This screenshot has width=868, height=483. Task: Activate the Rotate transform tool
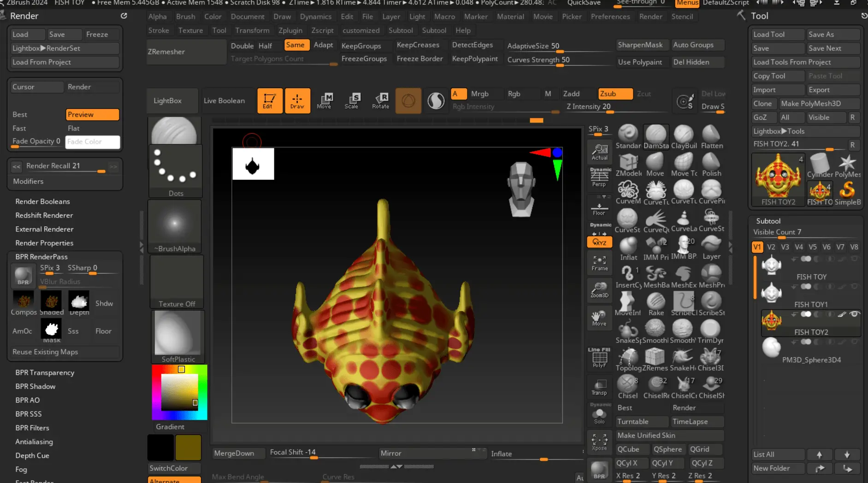pyautogui.click(x=380, y=100)
